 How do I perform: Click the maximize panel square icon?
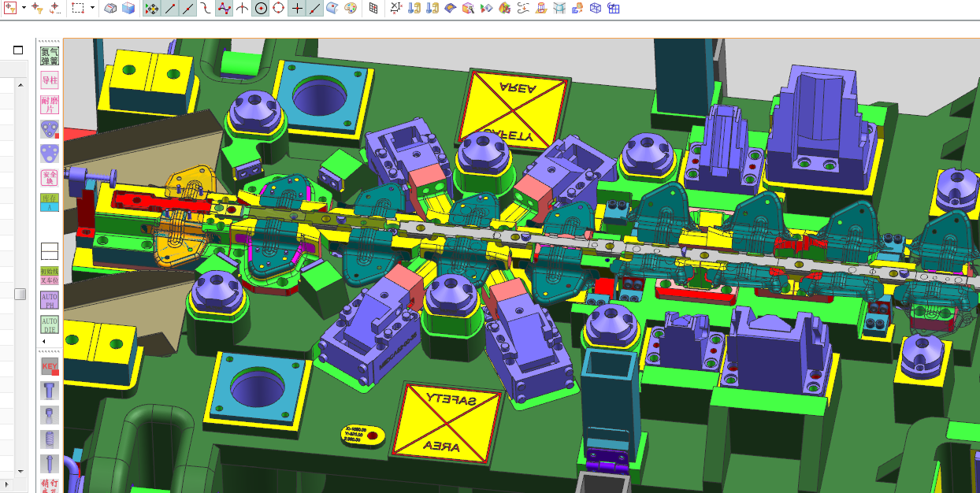[17, 50]
